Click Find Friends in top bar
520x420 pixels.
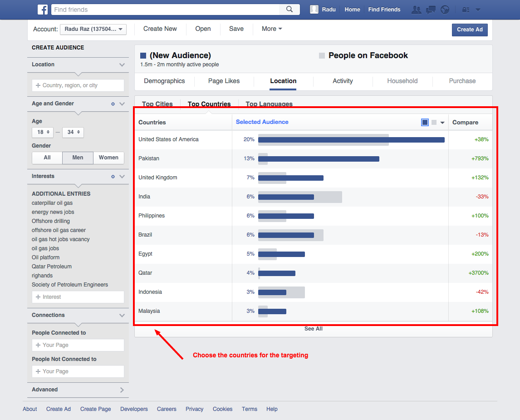click(384, 10)
